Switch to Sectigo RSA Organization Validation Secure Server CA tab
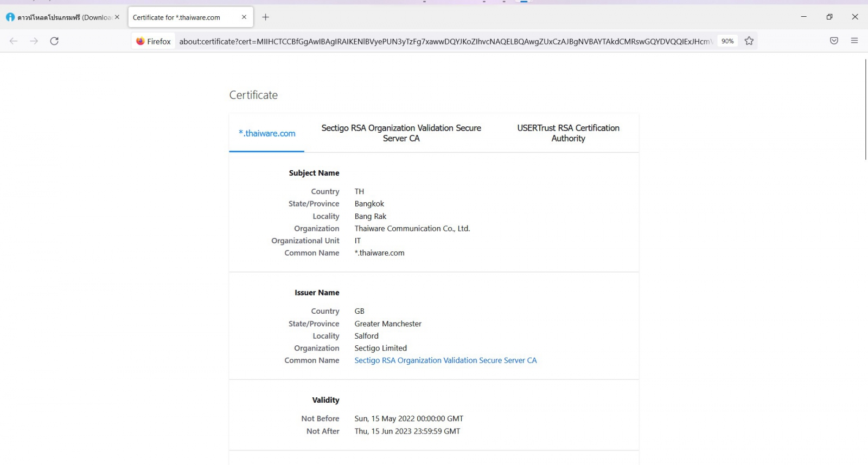The width and height of the screenshot is (868, 465). (x=401, y=133)
